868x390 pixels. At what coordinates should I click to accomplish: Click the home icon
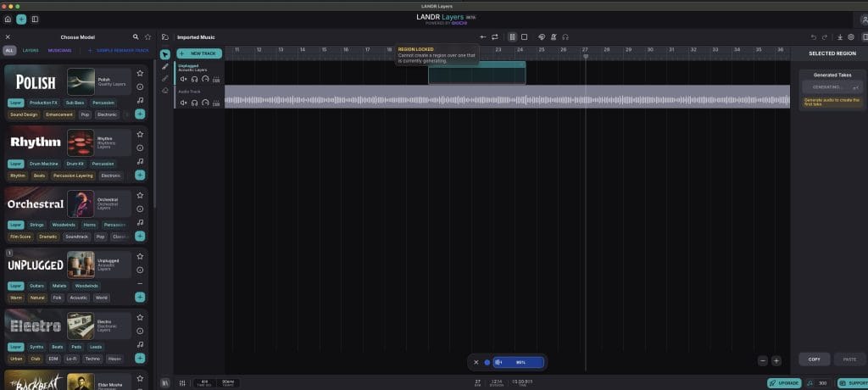(8, 19)
